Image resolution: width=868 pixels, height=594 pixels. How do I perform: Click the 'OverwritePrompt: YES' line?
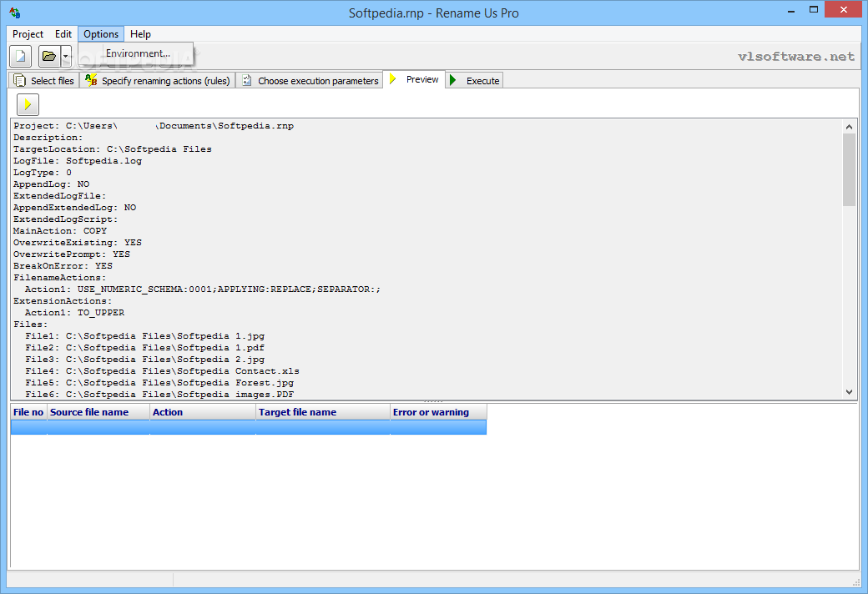72,254
